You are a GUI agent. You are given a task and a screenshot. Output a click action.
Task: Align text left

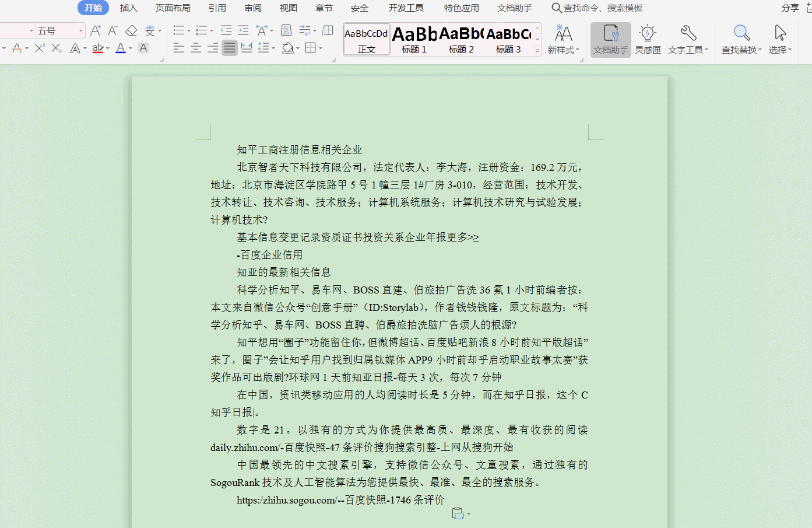(179, 48)
